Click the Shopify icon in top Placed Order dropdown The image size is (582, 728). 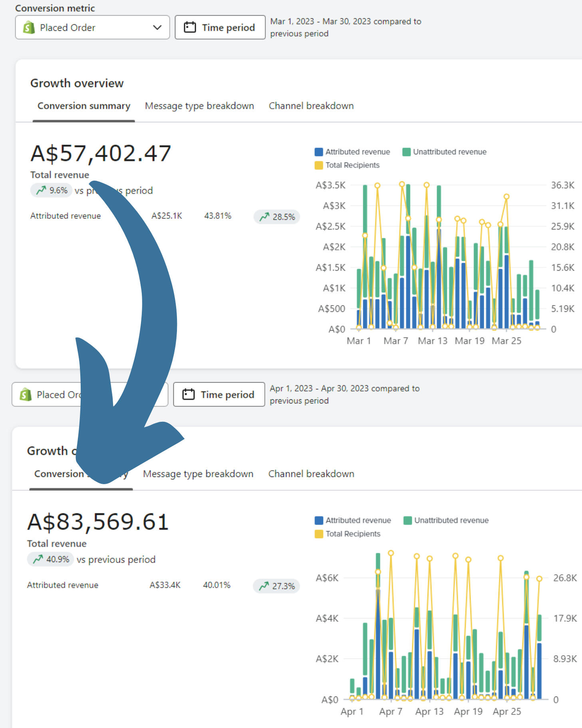click(29, 28)
